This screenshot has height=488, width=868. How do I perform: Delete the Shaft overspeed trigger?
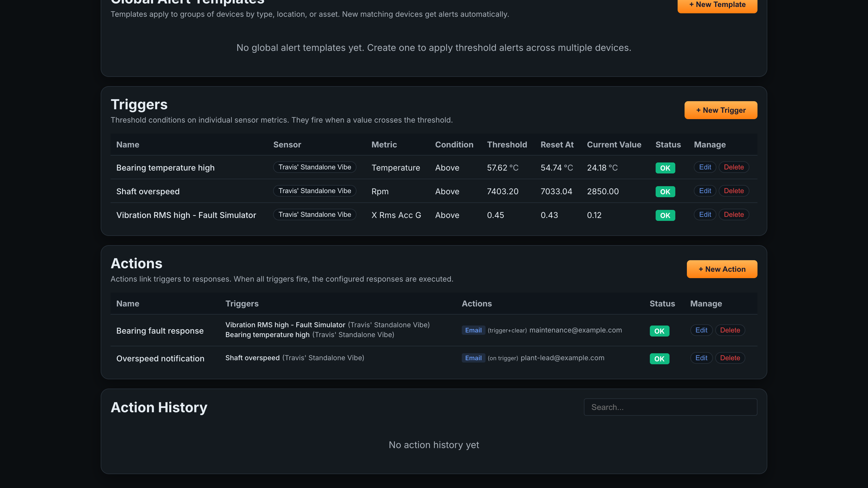coord(733,191)
